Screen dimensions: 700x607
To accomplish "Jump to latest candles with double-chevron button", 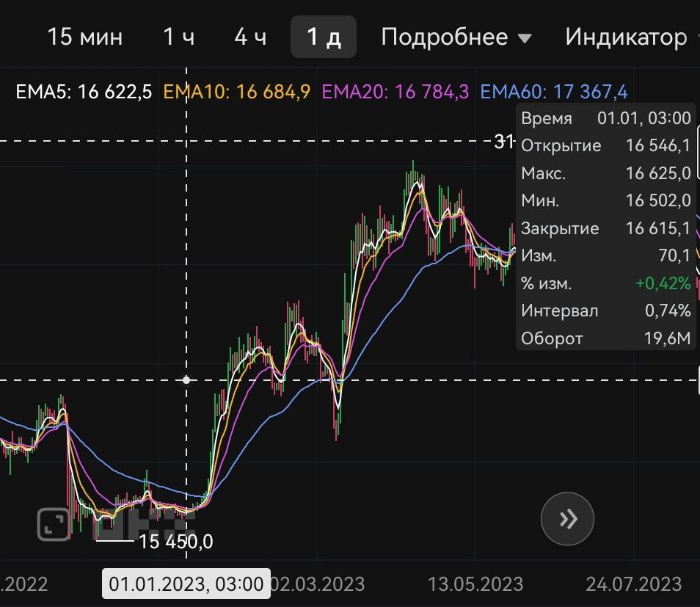I will (x=567, y=519).
